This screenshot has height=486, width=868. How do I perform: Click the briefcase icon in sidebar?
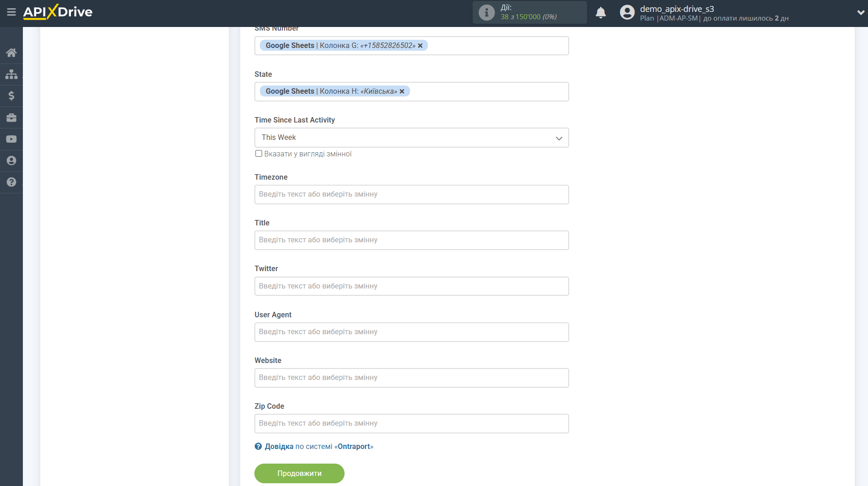[x=11, y=117]
